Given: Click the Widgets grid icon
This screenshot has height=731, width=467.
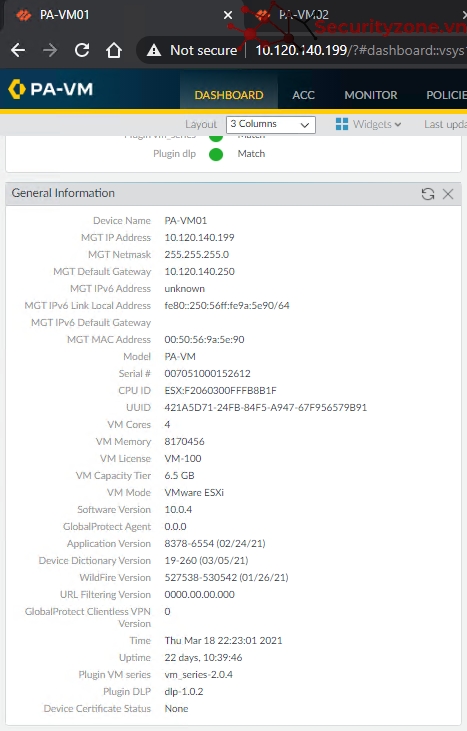Looking at the screenshot, I should [x=342, y=124].
